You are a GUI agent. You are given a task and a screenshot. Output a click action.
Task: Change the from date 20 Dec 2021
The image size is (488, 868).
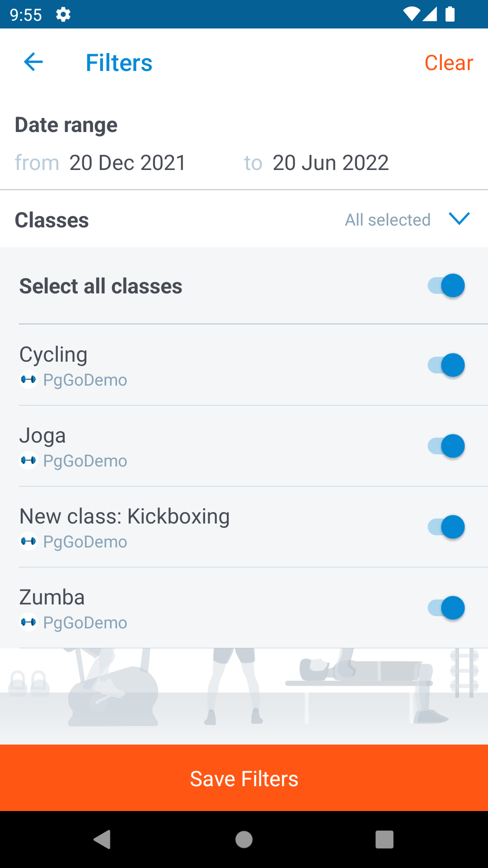(x=127, y=163)
